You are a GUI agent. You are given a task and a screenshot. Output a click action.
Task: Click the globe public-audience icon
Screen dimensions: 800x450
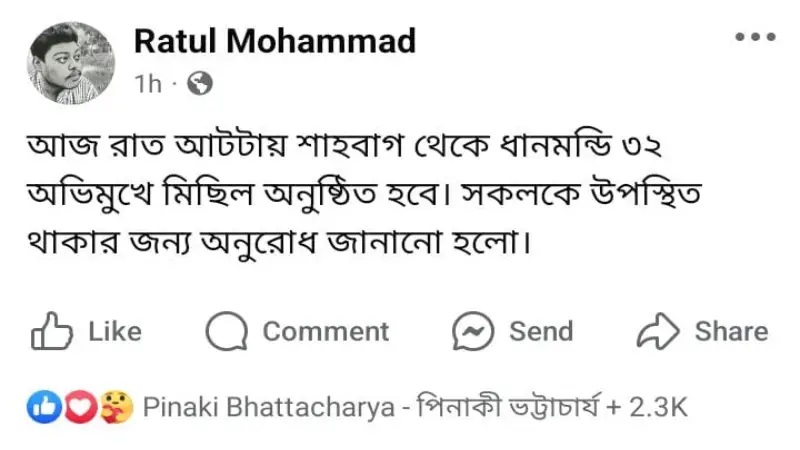click(x=200, y=83)
